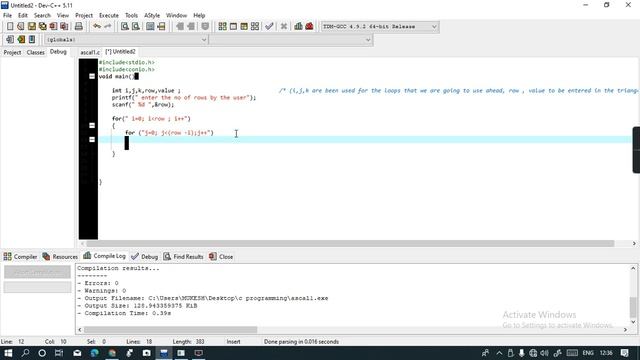Screen dimensions: 640x360
Task: Open the Help menu
Action: (199, 15)
